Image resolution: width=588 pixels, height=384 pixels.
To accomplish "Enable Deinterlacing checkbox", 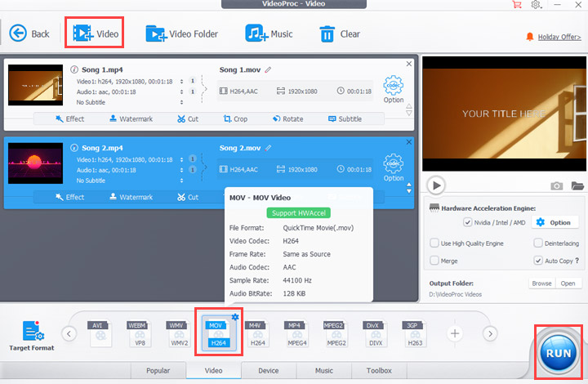I will point(538,243).
